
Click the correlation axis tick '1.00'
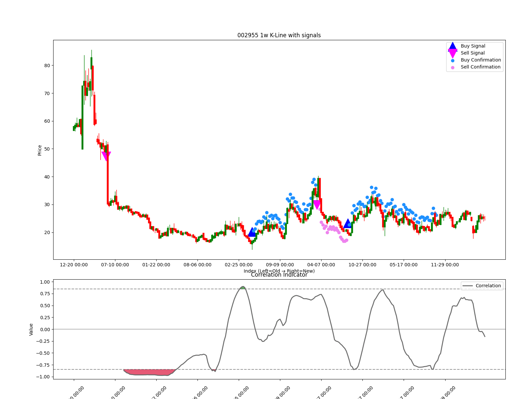coord(45,282)
